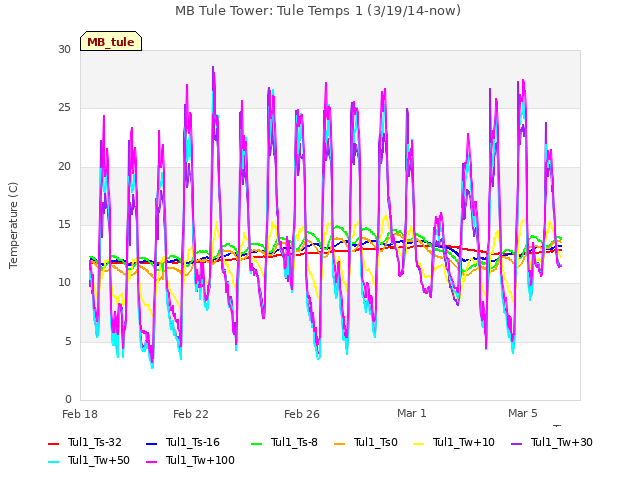Click the orange Tul1_Ts0 legend color marker
640x480 pixels.
click(340, 443)
